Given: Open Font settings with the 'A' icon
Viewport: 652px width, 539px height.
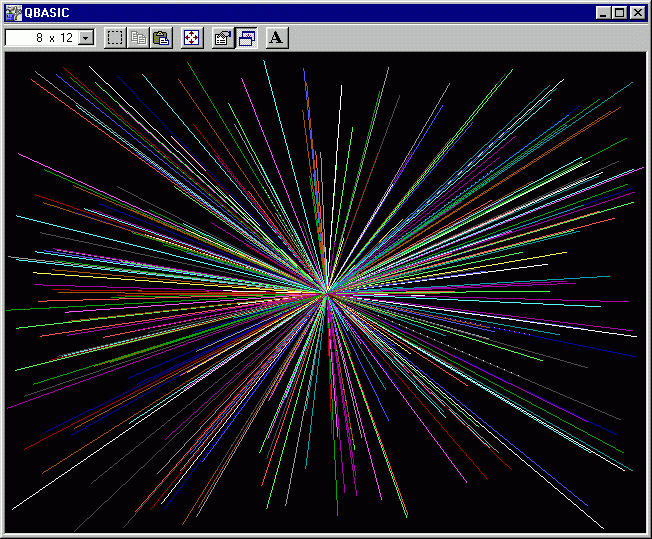Looking at the screenshot, I should click(277, 38).
